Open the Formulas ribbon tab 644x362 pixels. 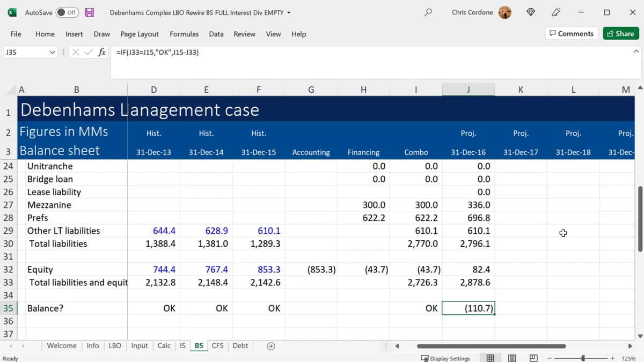coord(184,34)
